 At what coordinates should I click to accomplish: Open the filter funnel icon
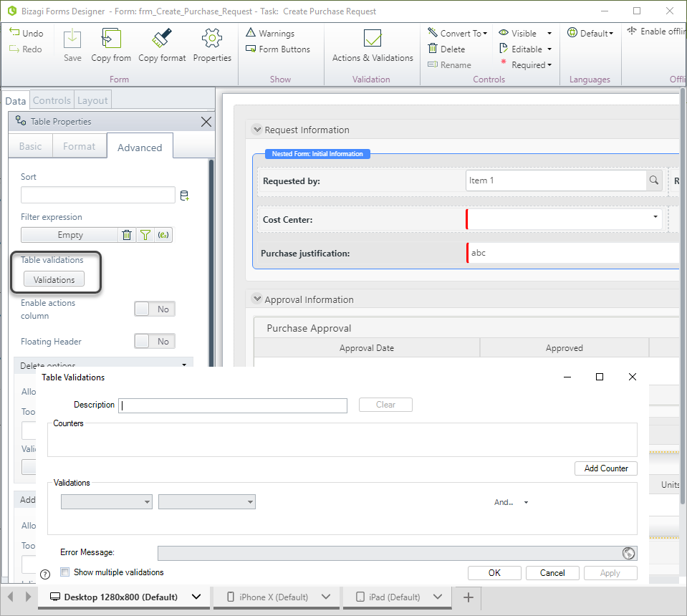145,235
